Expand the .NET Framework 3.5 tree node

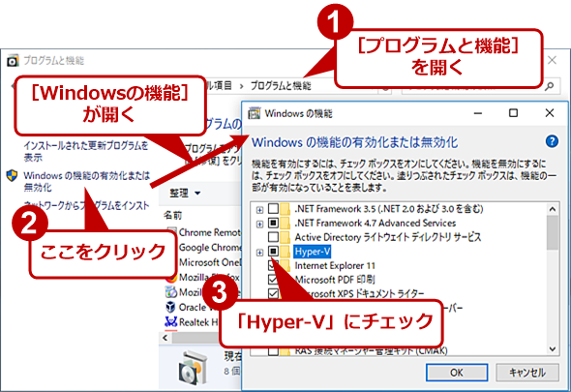(x=259, y=210)
